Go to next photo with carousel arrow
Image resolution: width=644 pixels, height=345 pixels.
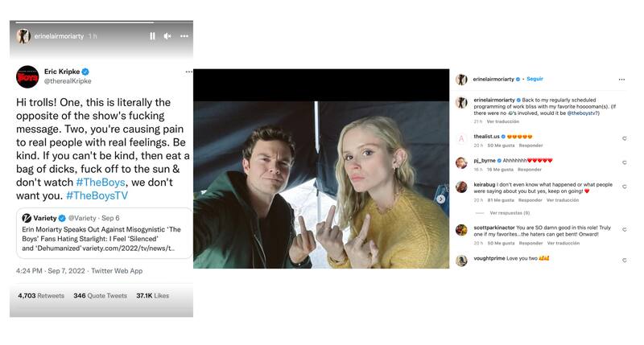click(x=440, y=199)
